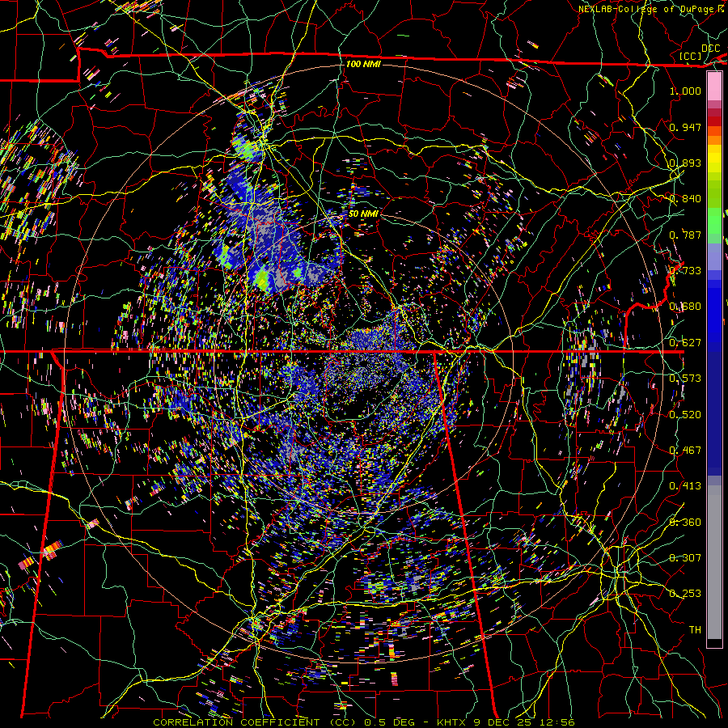Pick the periwinkle segment near 0.760
Screen dimensions: 728x728
click(x=714, y=256)
